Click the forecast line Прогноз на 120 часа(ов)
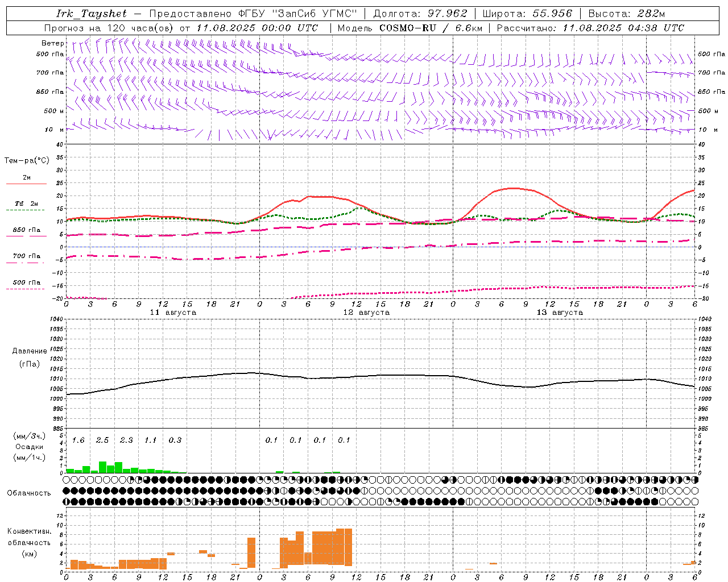The width and height of the screenshot is (728, 582). click(110, 28)
